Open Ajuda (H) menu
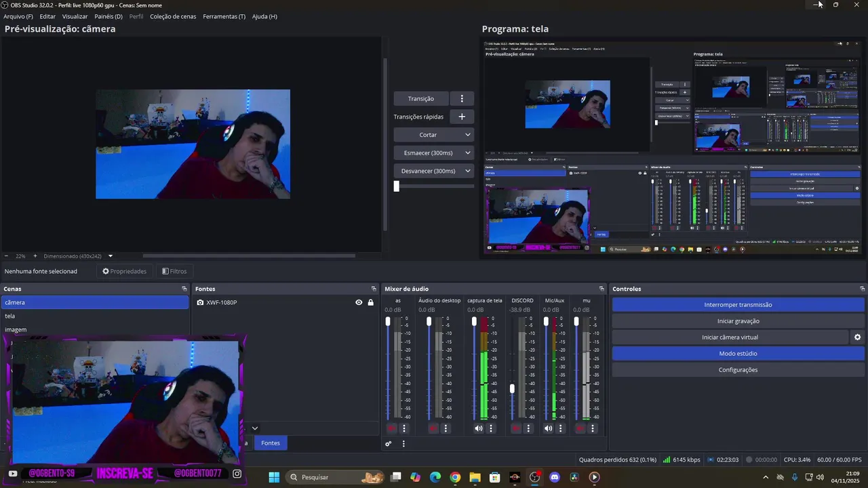868x488 pixels. pyautogui.click(x=264, y=16)
